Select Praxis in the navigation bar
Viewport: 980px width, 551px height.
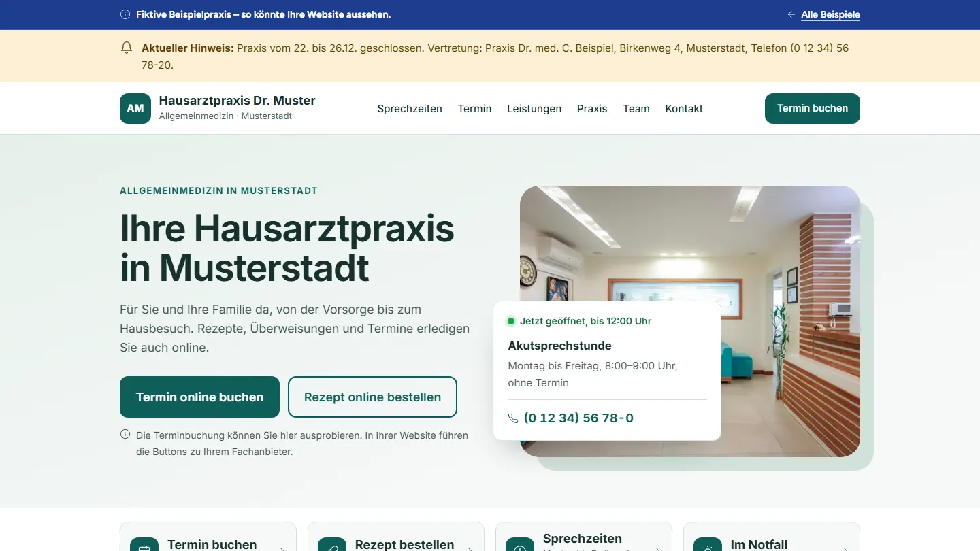(x=592, y=109)
